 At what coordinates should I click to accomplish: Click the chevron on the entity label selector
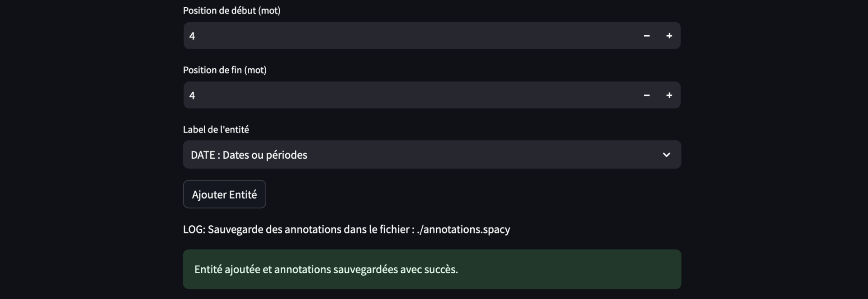point(666,154)
